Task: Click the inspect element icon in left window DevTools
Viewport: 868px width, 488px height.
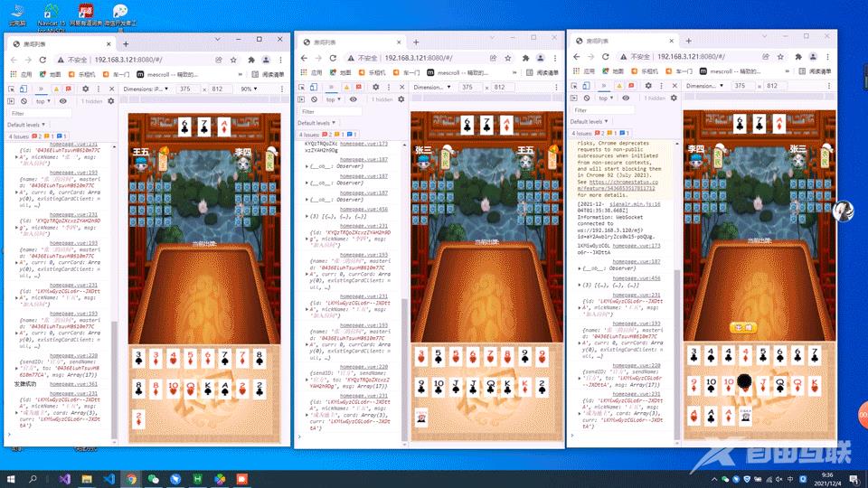Action: pos(12,89)
